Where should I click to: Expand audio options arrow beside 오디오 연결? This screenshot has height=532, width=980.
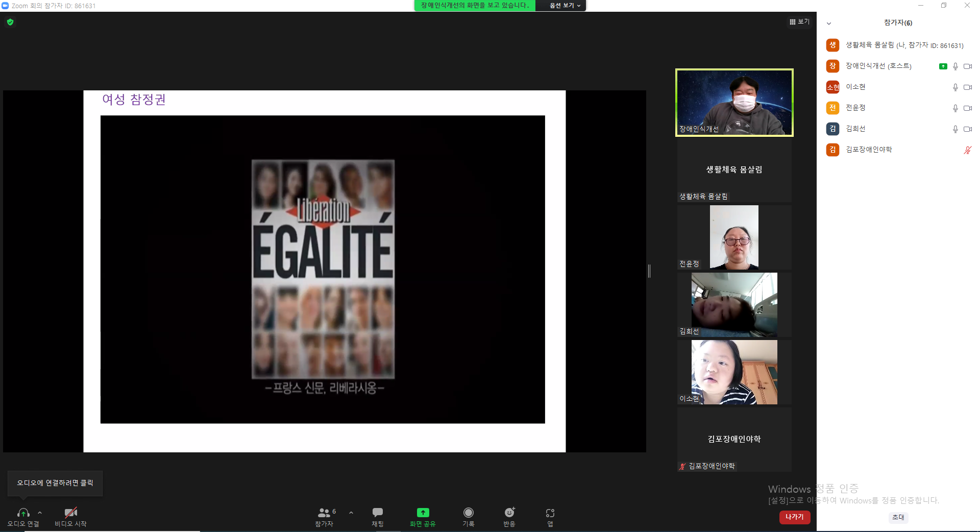click(x=40, y=512)
